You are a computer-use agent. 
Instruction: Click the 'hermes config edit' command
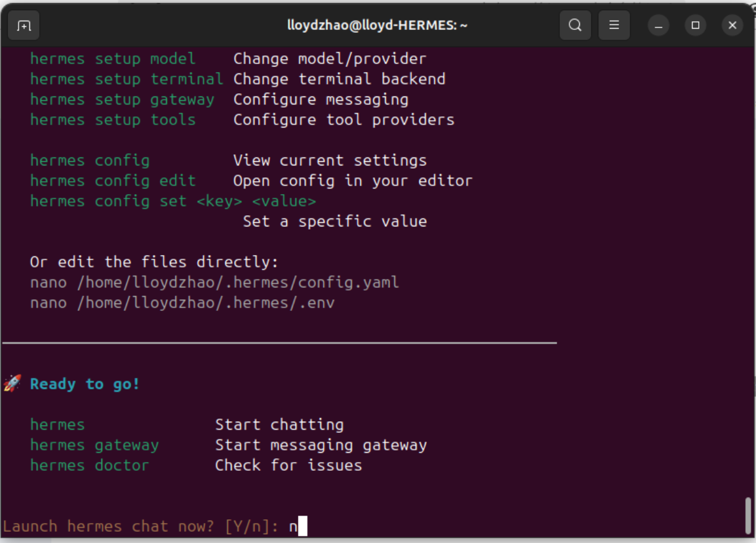[x=113, y=181]
